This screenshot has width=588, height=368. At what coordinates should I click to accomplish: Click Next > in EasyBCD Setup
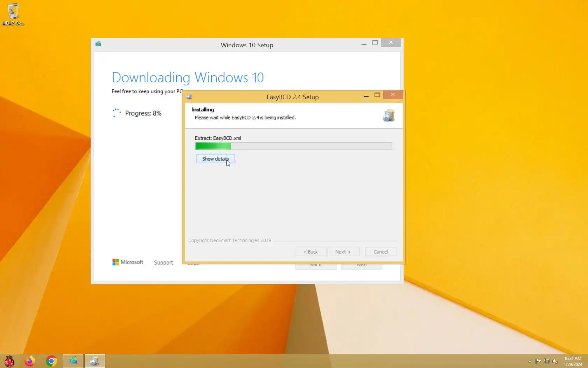coord(343,252)
